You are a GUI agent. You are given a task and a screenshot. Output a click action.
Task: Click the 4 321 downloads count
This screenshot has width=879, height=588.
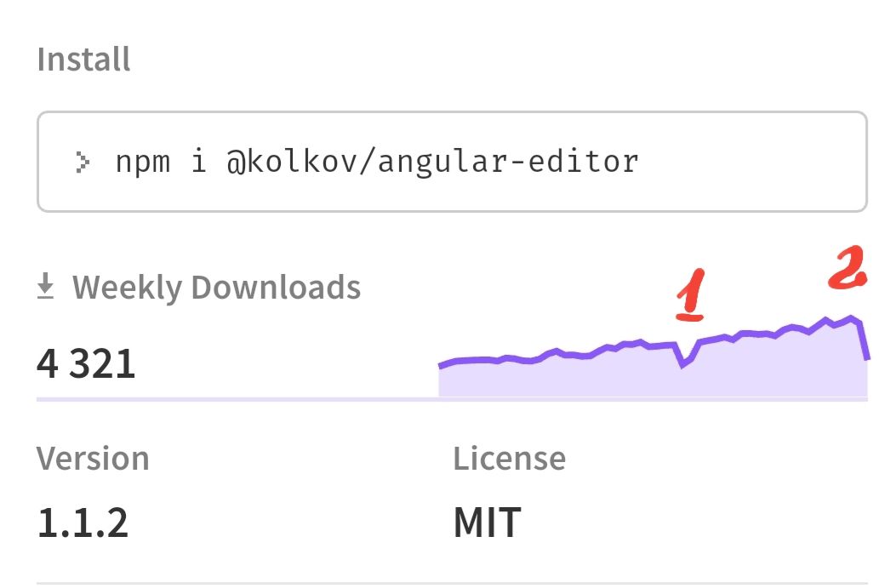(86, 363)
